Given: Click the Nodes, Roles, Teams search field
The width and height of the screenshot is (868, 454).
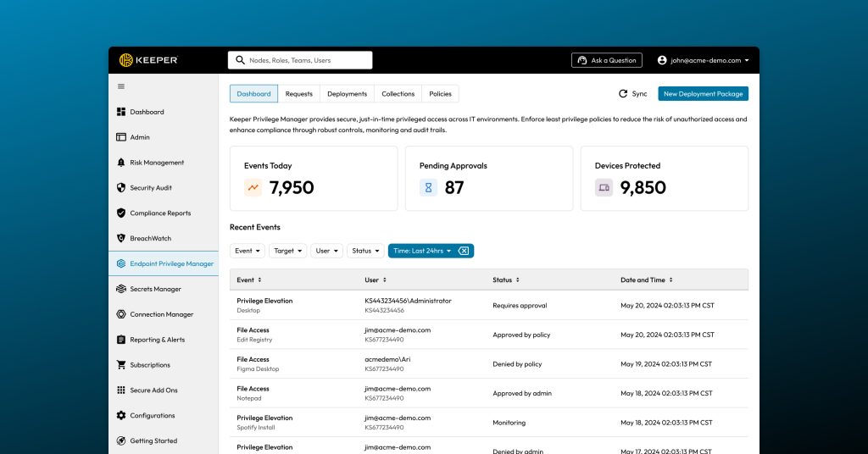Looking at the screenshot, I should pyautogui.click(x=300, y=60).
